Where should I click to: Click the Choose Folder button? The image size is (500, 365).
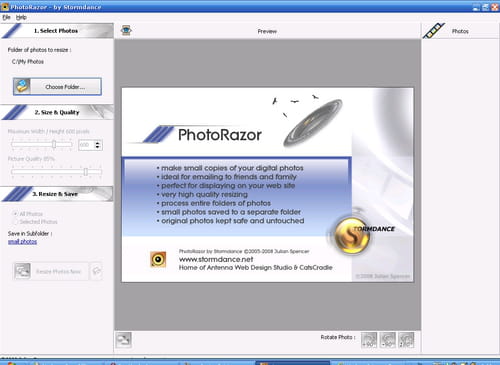(57, 87)
